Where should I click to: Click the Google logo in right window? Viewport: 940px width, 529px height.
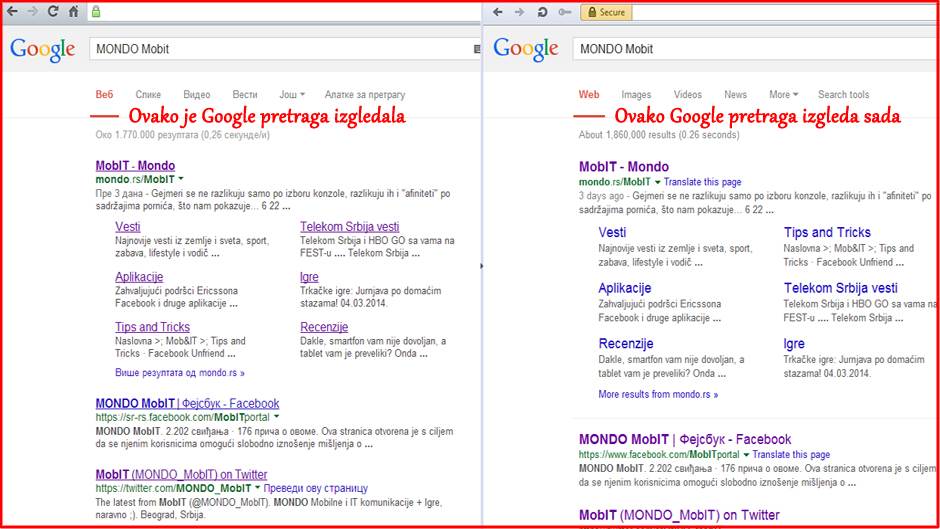(x=526, y=49)
